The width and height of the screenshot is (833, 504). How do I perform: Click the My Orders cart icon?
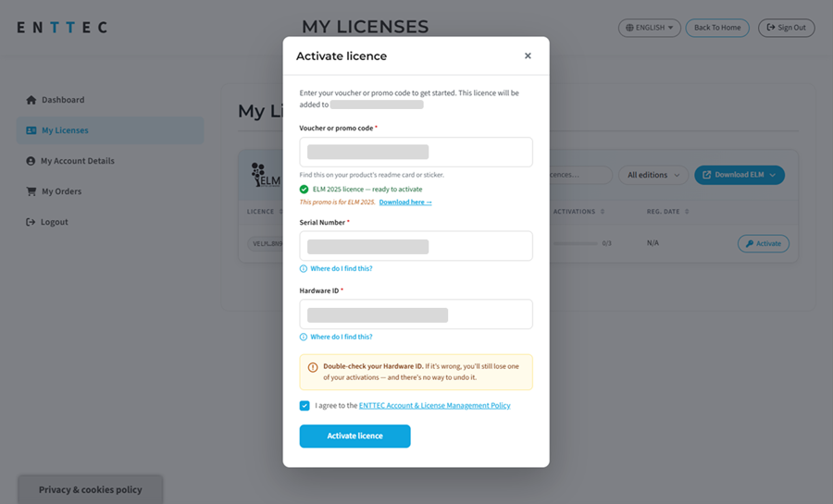point(31,191)
